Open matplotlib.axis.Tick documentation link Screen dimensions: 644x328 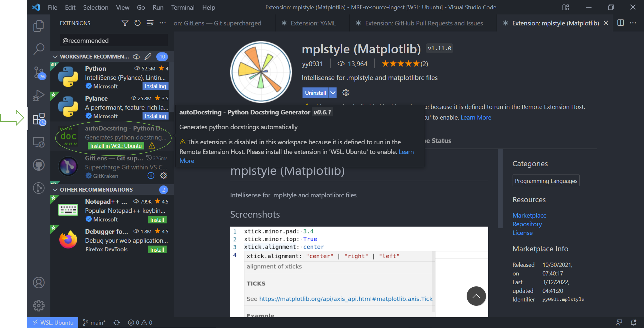pyautogui.click(x=346, y=299)
